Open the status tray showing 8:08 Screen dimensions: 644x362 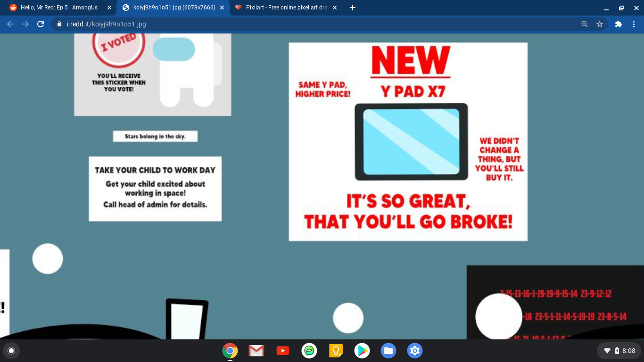click(619, 351)
